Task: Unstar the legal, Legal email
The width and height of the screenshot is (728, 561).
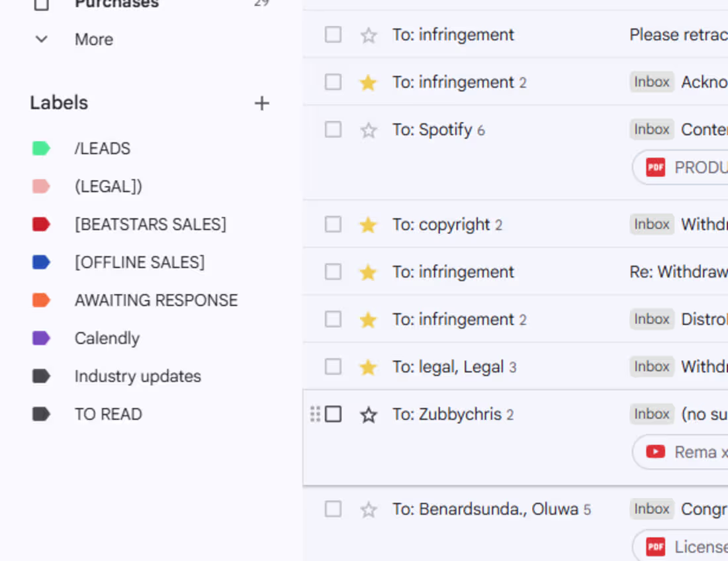Action: [368, 367]
